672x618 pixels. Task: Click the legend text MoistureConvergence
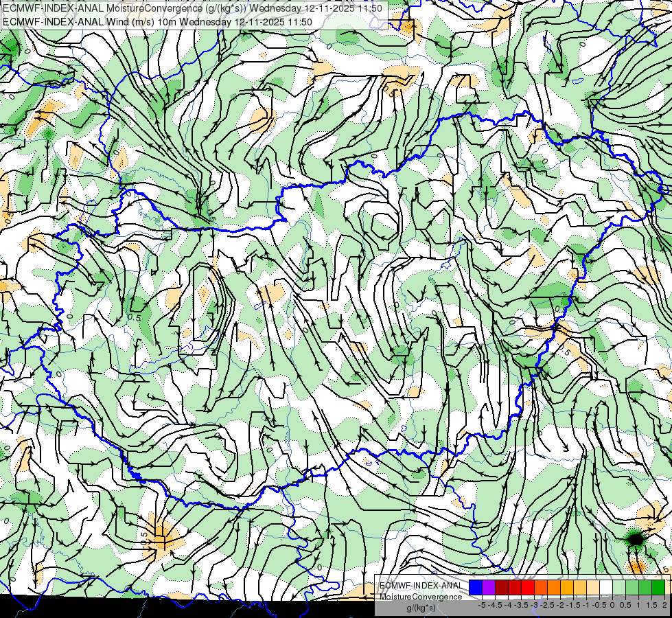[x=421, y=597]
